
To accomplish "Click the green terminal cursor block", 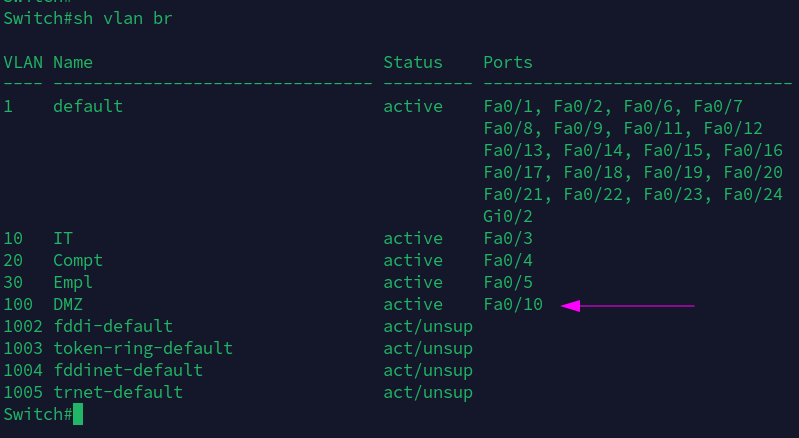I will pyautogui.click(x=78, y=414).
